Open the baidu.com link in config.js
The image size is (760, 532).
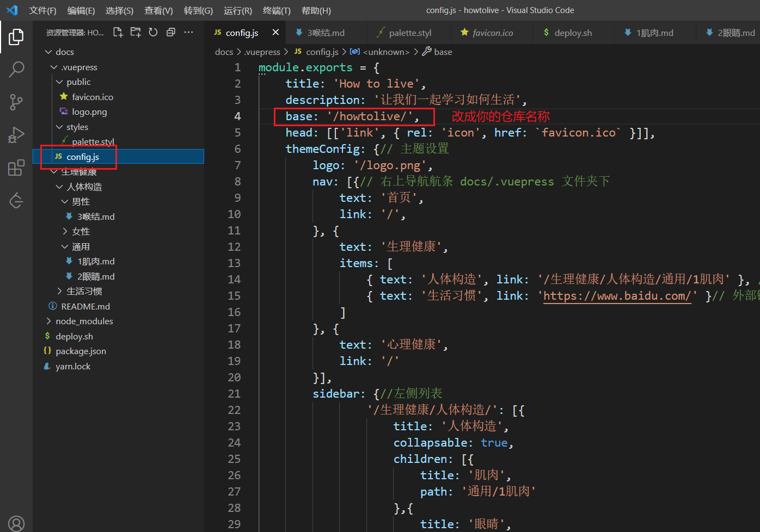[x=617, y=295]
